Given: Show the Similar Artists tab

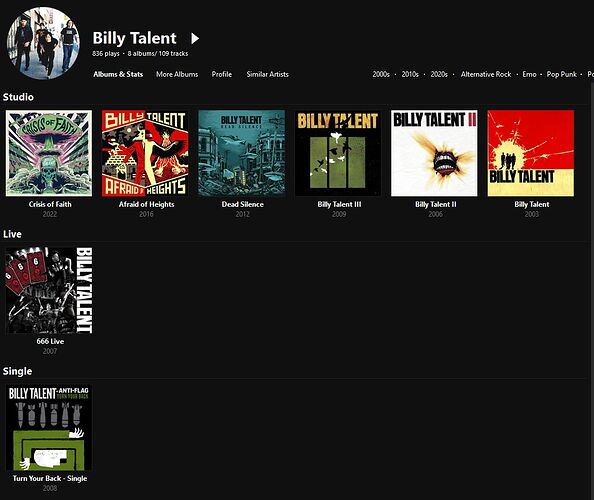Looking at the screenshot, I should [x=267, y=74].
